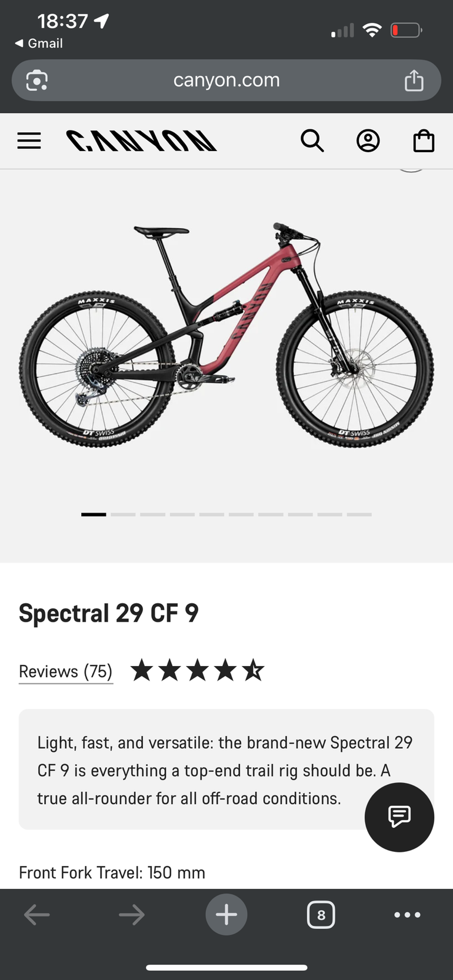Image resolution: width=453 pixels, height=980 pixels.
Task: Open the browser three-dot menu
Action: [407, 915]
